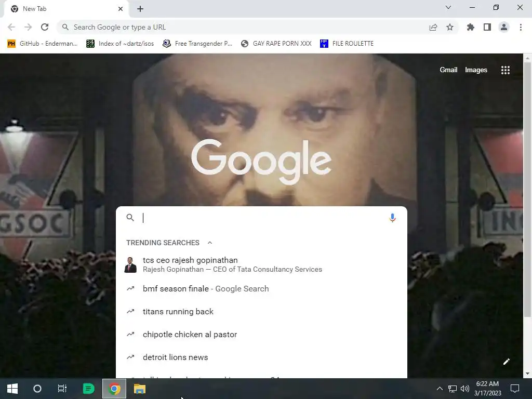Click magnifier icon in Google search box
This screenshot has height=399, width=532.
(x=130, y=218)
